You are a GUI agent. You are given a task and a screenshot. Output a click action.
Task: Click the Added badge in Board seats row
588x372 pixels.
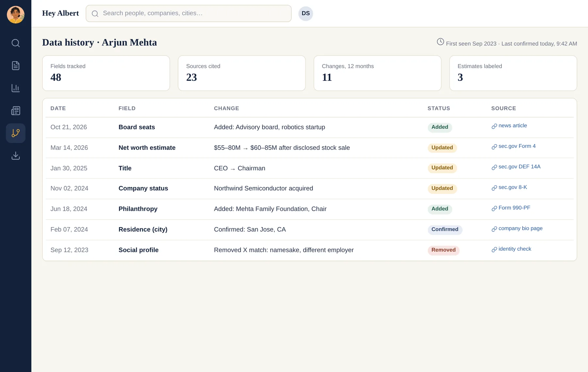click(x=440, y=127)
